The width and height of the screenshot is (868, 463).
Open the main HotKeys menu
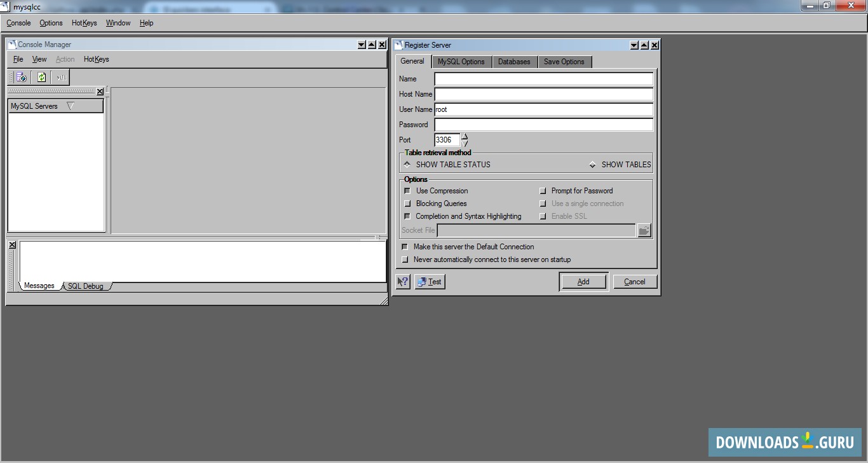pyautogui.click(x=84, y=23)
